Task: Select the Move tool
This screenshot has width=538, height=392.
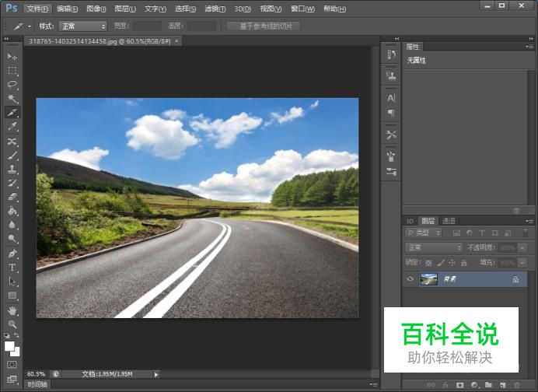Action: 12,56
